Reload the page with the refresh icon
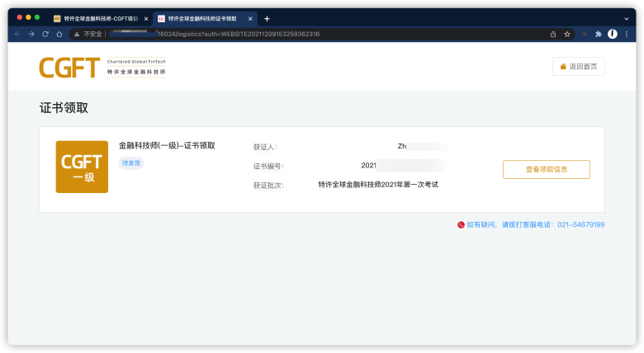The image size is (644, 353). click(x=45, y=34)
